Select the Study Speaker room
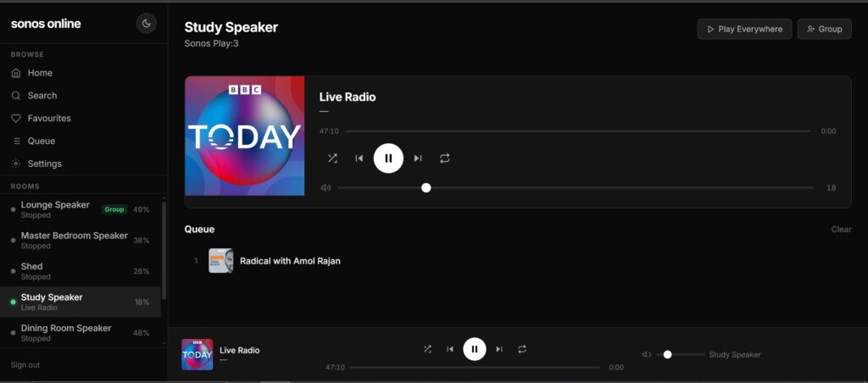The width and height of the screenshot is (868, 383). (x=81, y=303)
